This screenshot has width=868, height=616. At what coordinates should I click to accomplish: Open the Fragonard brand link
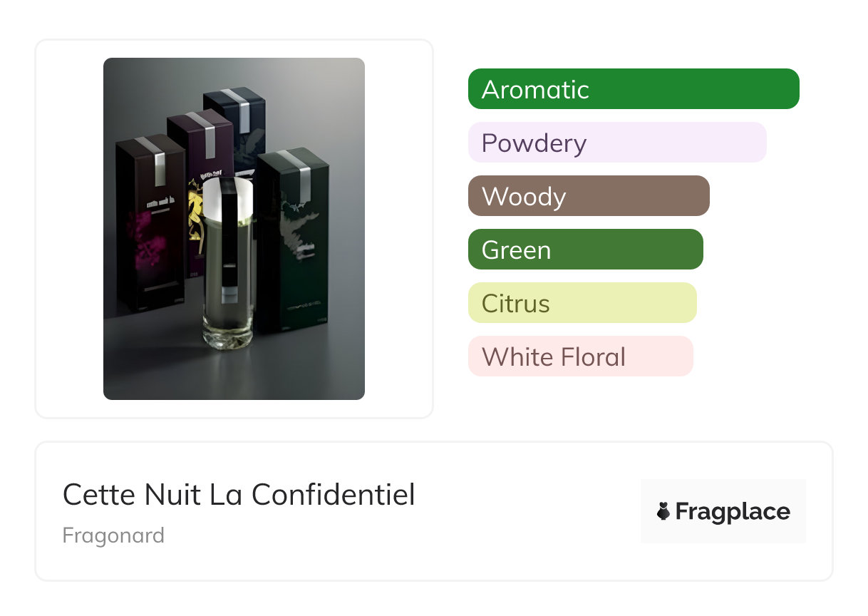113,535
